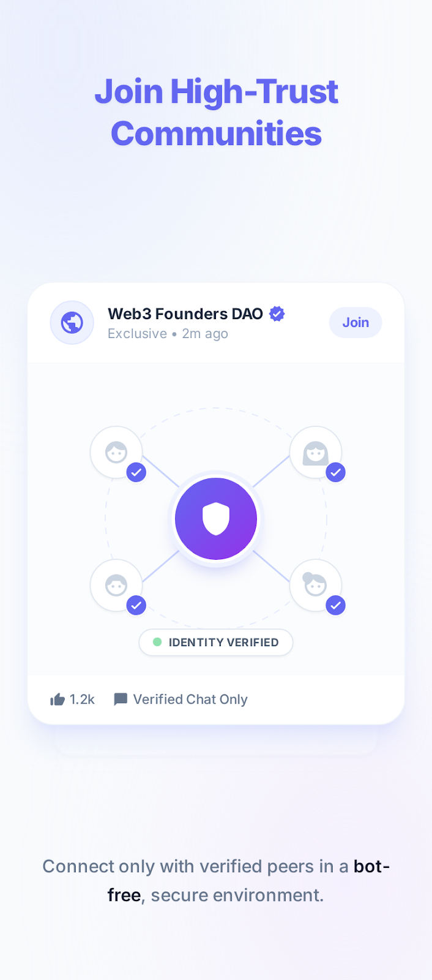432x980 pixels.
Task: Click the IDENTITY VERIFIED status pill
Action: pyautogui.click(x=215, y=643)
